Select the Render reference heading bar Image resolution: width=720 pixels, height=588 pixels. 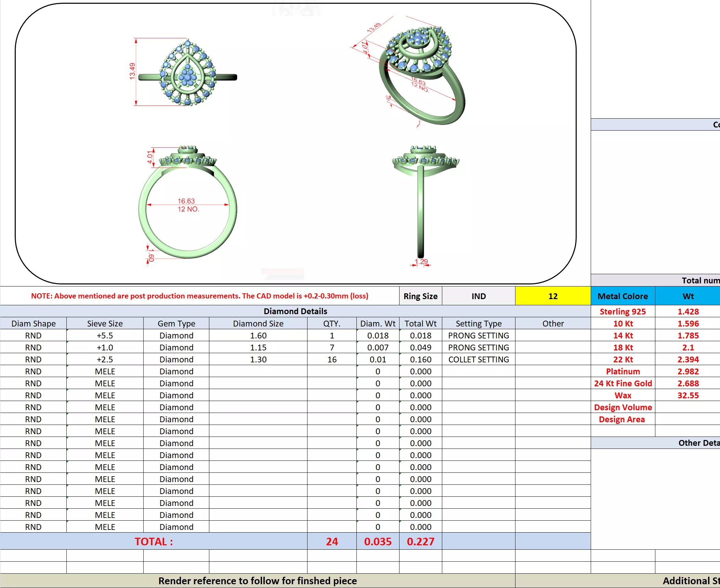point(257,581)
